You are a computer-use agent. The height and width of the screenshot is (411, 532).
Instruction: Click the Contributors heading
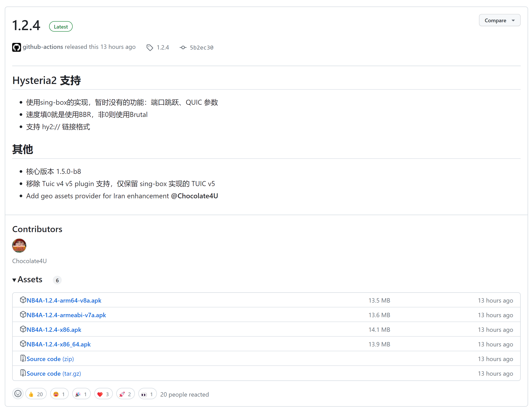[x=37, y=229]
